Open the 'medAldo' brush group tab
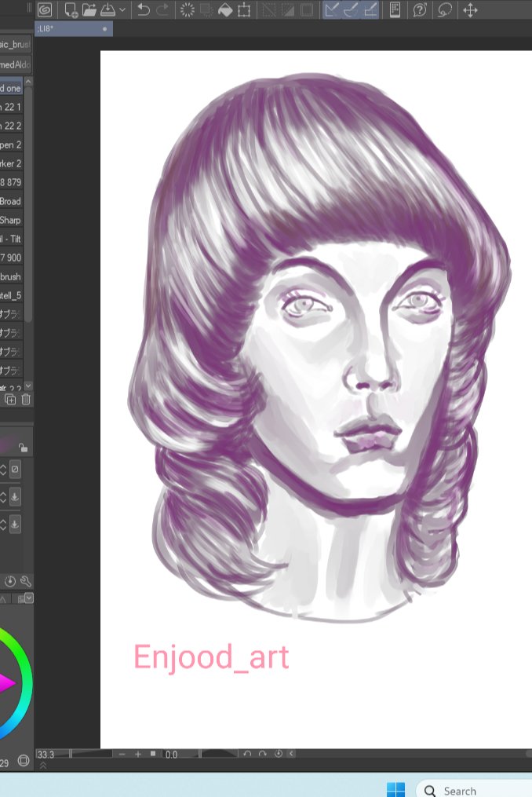 click(x=15, y=64)
